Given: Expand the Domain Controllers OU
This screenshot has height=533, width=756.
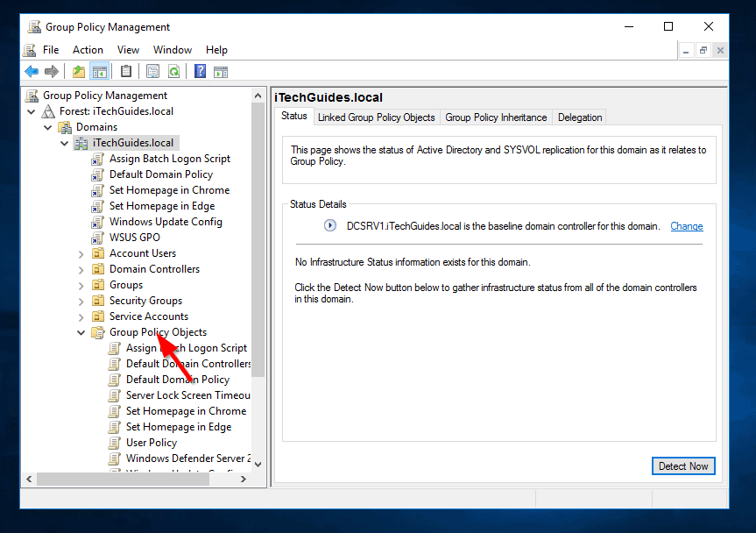Looking at the screenshot, I should [x=81, y=269].
